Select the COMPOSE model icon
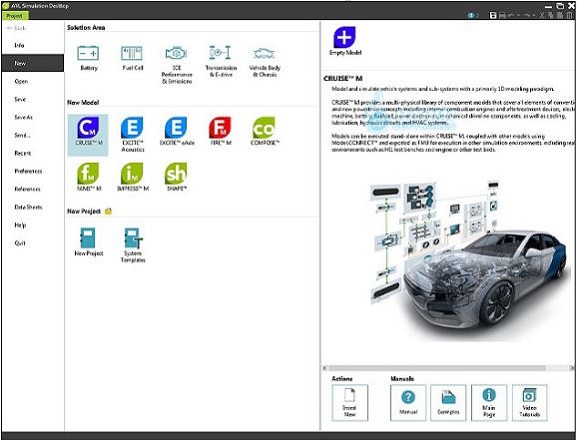578x440 pixels. coord(265,131)
